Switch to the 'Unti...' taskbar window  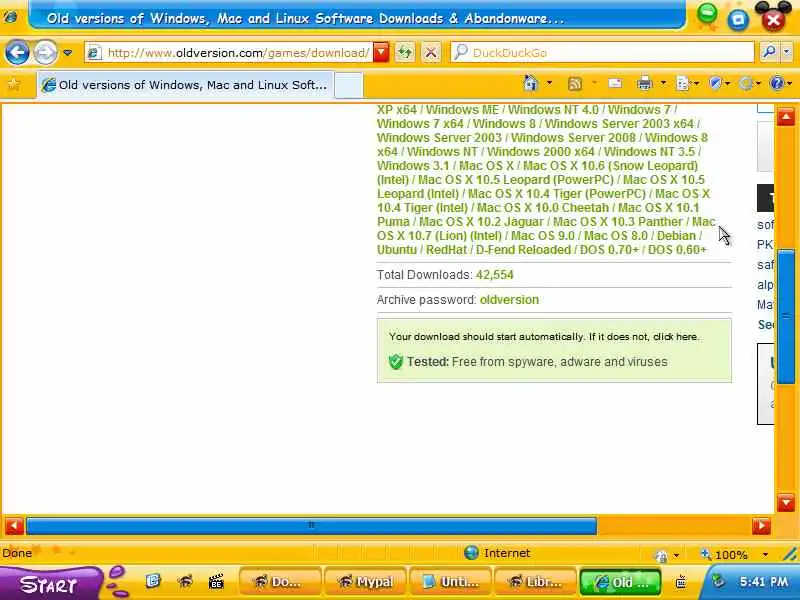451,582
